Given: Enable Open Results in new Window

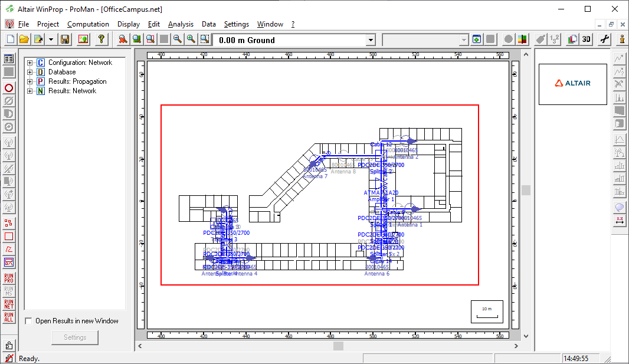Looking at the screenshot, I should pyautogui.click(x=29, y=321).
